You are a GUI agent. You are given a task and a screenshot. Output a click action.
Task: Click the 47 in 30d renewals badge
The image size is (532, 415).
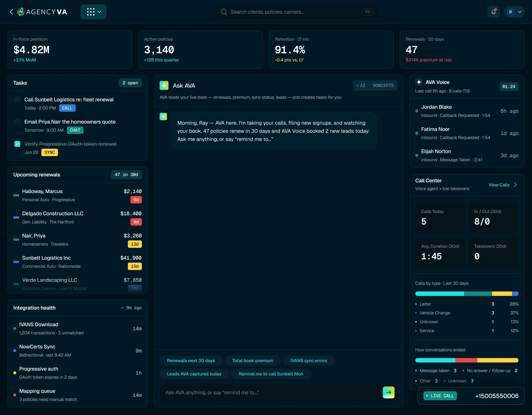(126, 175)
